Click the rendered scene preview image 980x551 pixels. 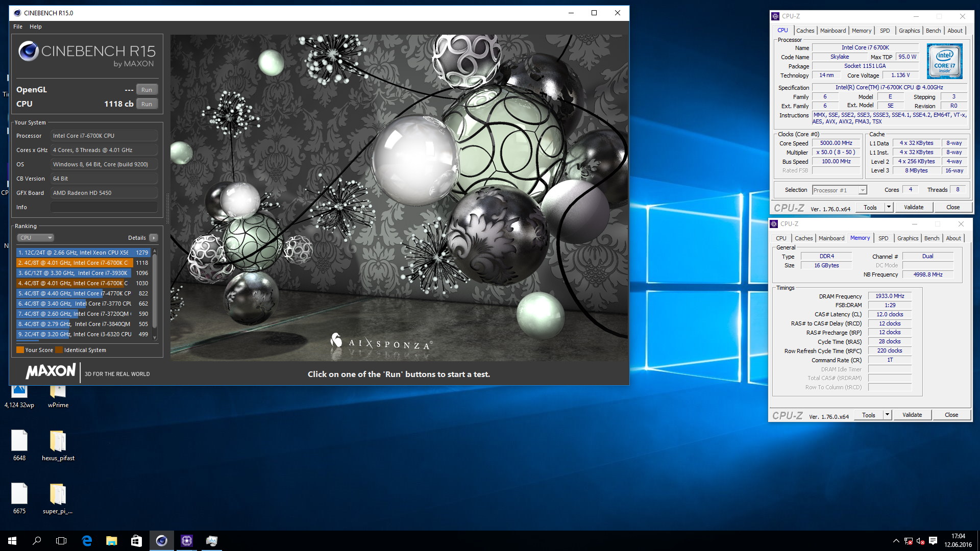399,198
